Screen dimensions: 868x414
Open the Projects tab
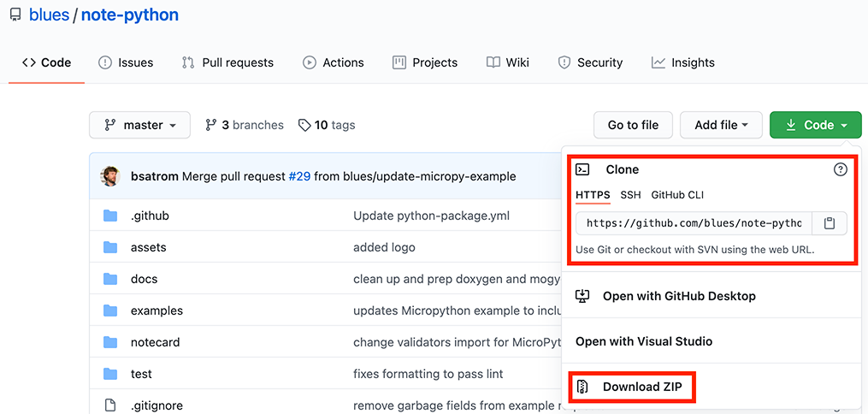point(425,62)
